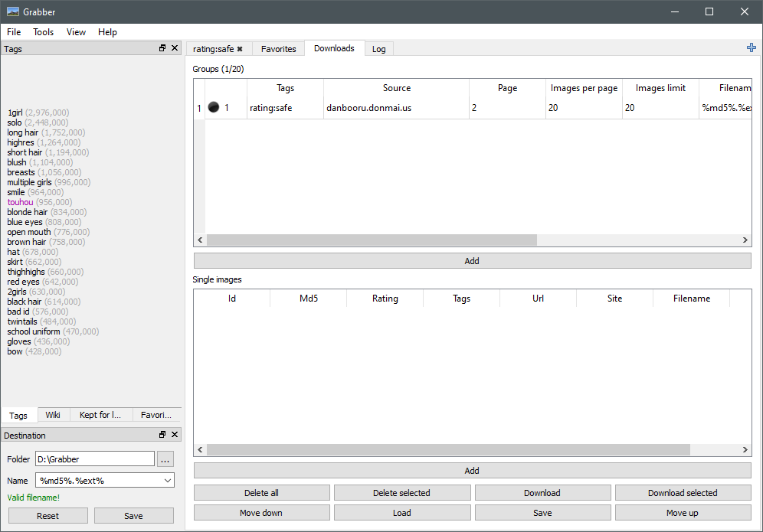763x532 pixels.
Task: Switch to the Wiki bottom tab
Action: point(53,415)
